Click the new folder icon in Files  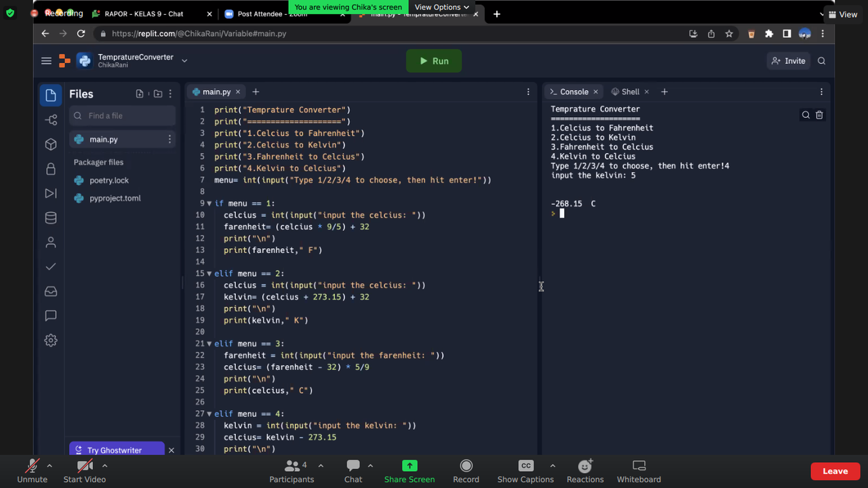coord(158,94)
